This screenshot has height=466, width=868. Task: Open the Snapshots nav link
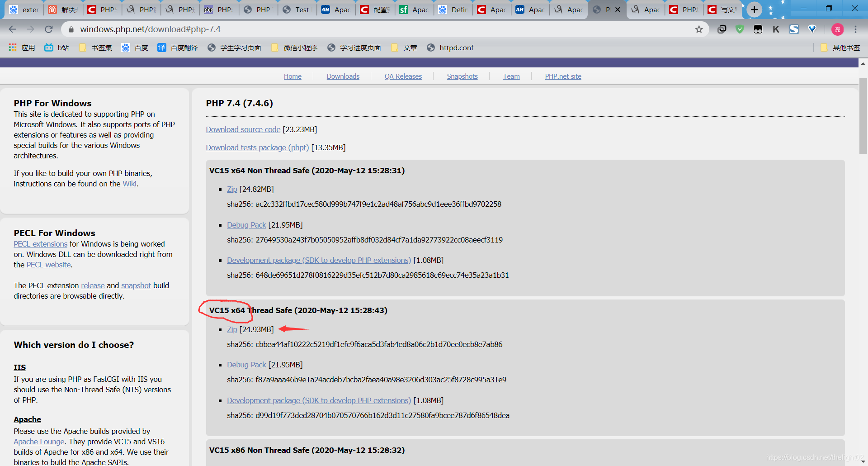click(462, 76)
